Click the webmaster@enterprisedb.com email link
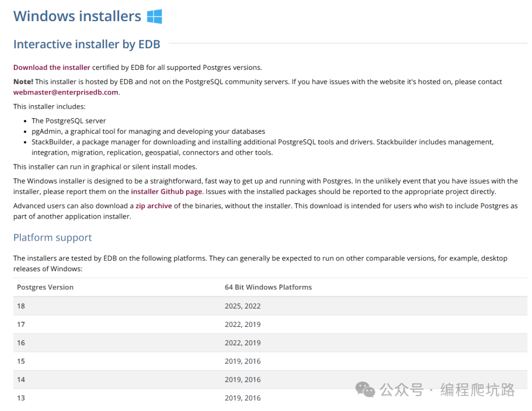Viewport: 532px width, 411px height. pyautogui.click(x=66, y=92)
